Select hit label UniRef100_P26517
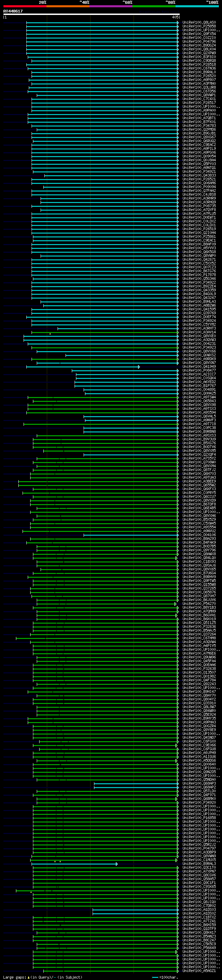Image resolution: width=222 pixels, height=980 pixels. coord(199,103)
